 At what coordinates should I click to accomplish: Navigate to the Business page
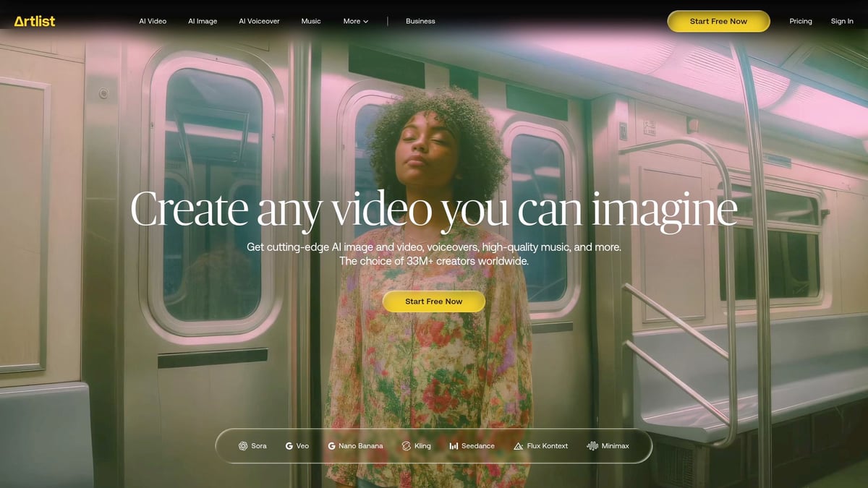pos(420,21)
